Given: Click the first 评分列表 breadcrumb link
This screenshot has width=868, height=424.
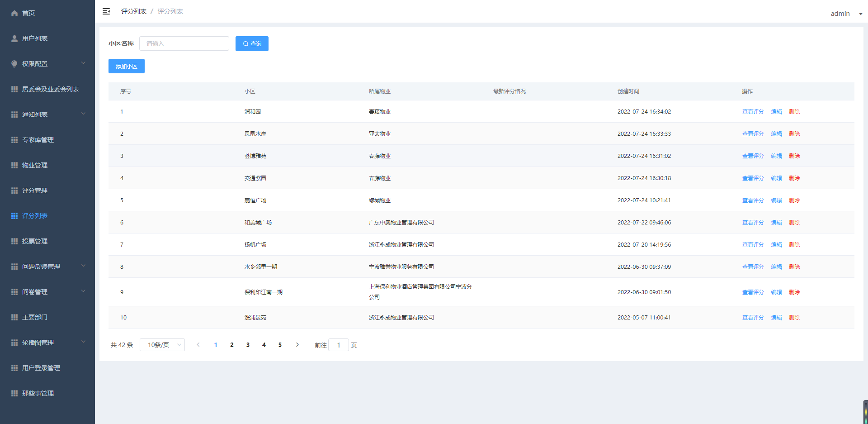Looking at the screenshot, I should click(134, 11).
